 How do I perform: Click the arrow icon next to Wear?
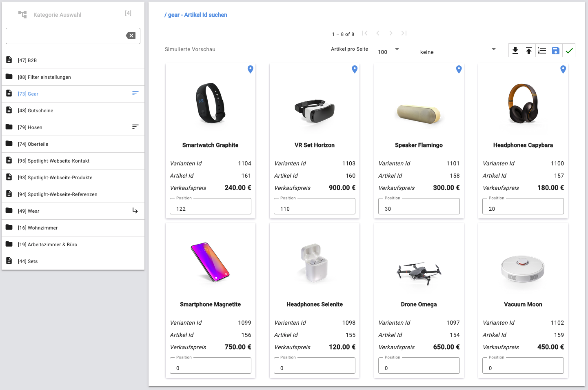(x=135, y=211)
